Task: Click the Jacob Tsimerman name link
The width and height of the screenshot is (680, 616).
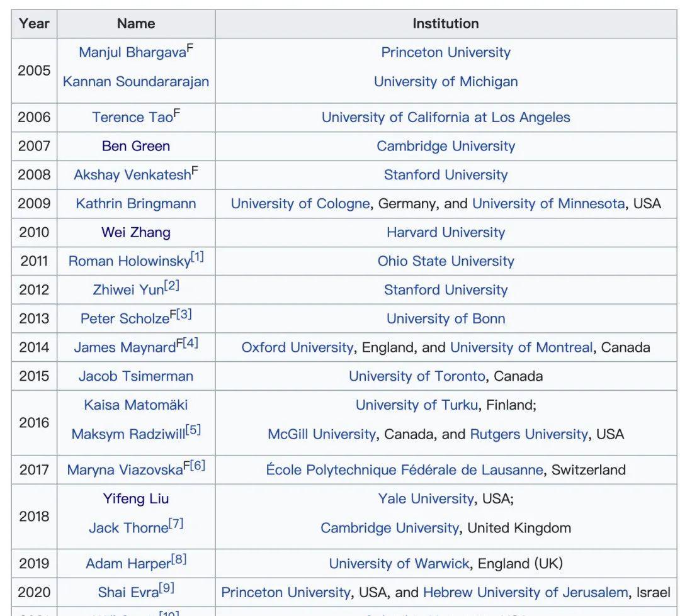Action: (136, 377)
